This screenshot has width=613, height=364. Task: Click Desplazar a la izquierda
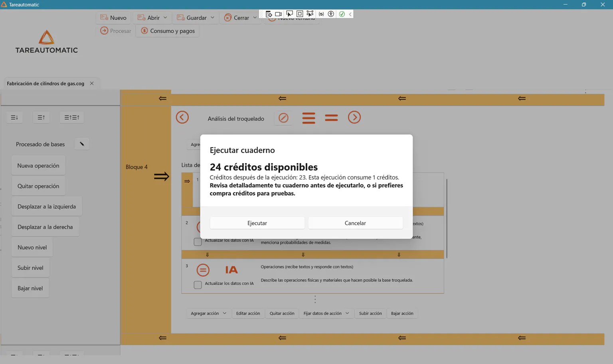[47, 206]
